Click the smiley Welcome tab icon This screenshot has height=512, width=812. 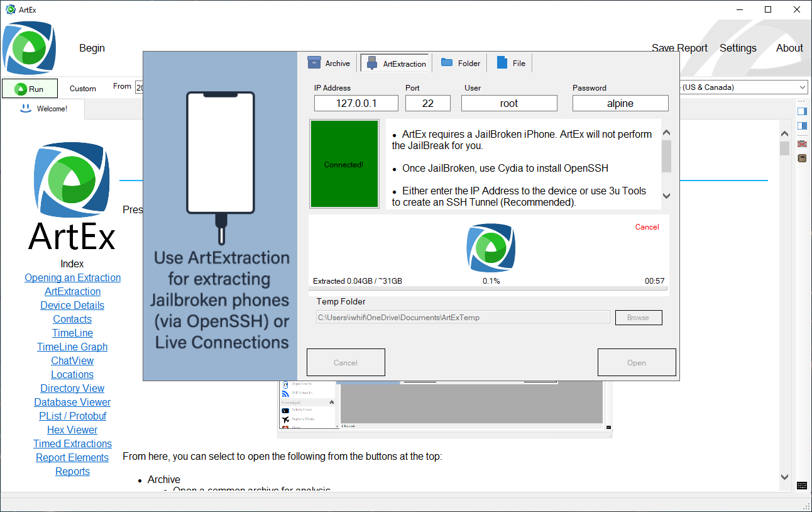25,108
